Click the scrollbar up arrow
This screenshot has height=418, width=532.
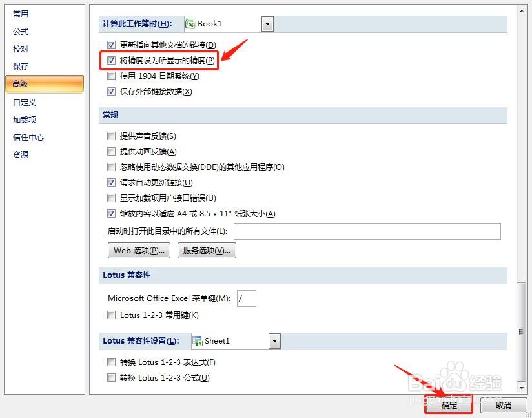pos(522,11)
